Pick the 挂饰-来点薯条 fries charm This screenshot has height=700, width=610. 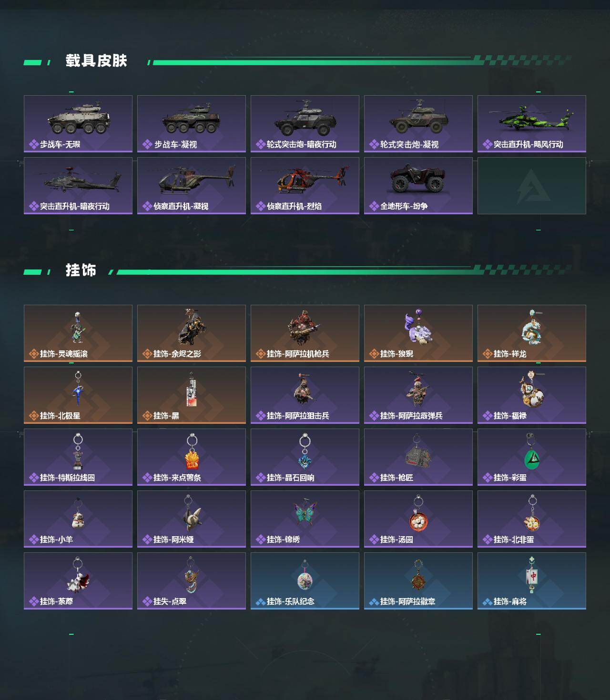point(192,457)
